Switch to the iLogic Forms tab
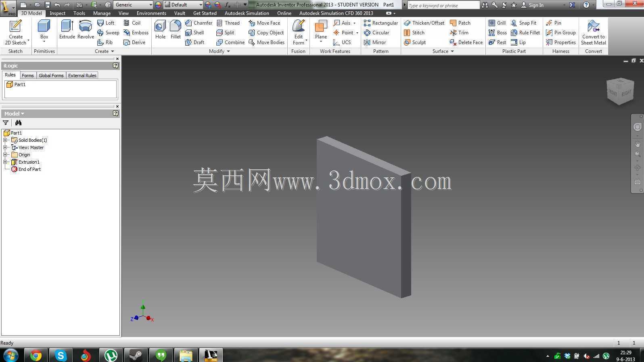The height and width of the screenshot is (362, 644). (x=27, y=76)
